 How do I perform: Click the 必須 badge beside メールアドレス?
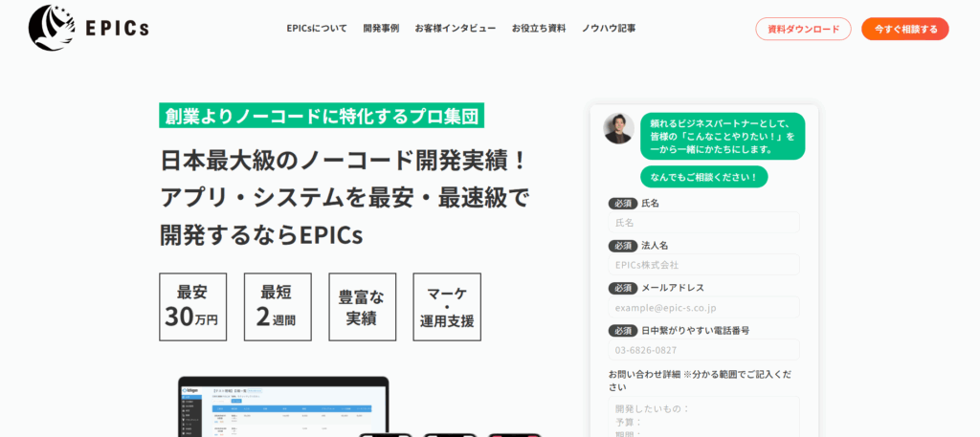tap(622, 289)
